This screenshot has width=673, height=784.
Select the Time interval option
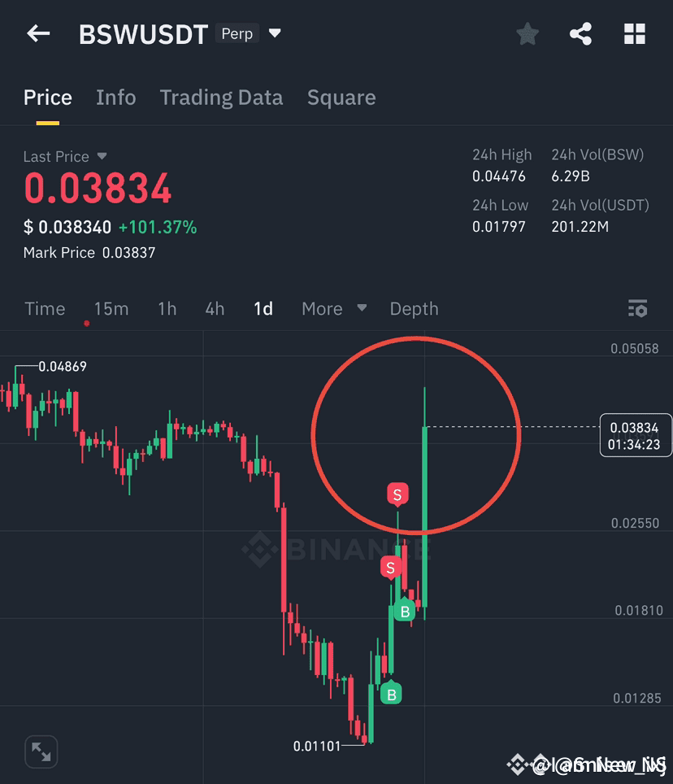(45, 309)
